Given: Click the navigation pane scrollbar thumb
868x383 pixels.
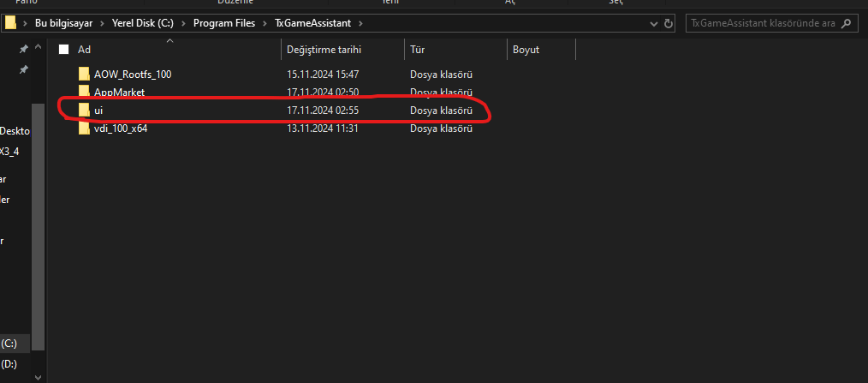Looking at the screenshot, I should point(38,227).
